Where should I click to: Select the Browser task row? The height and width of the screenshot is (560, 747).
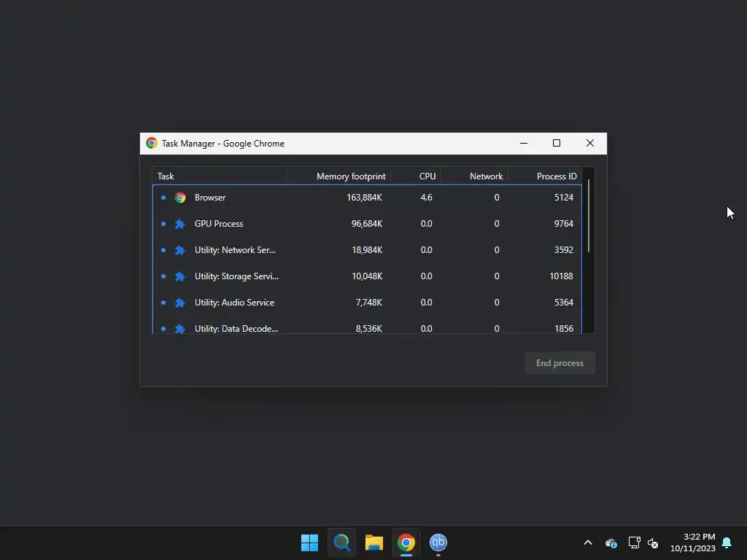point(367,198)
